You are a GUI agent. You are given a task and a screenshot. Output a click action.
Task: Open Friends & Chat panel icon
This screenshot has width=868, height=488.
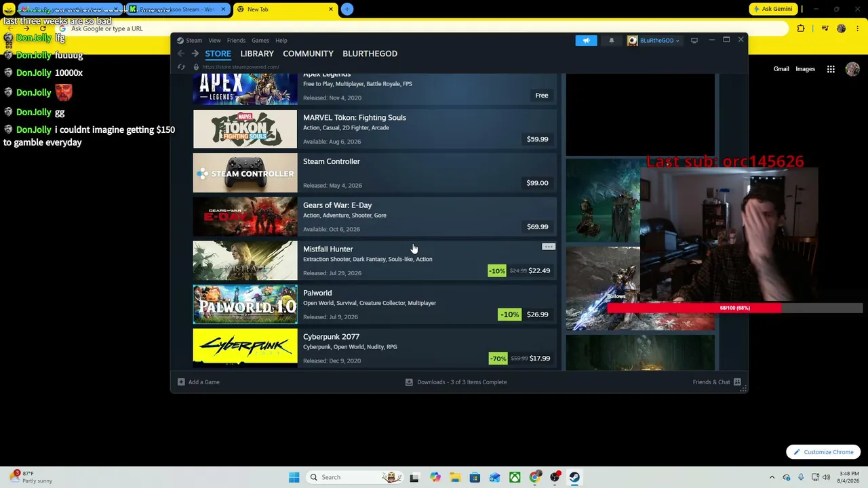pyautogui.click(x=737, y=382)
